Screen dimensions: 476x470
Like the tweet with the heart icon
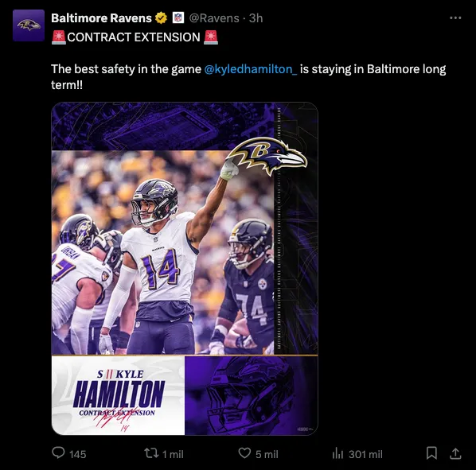[x=244, y=453]
